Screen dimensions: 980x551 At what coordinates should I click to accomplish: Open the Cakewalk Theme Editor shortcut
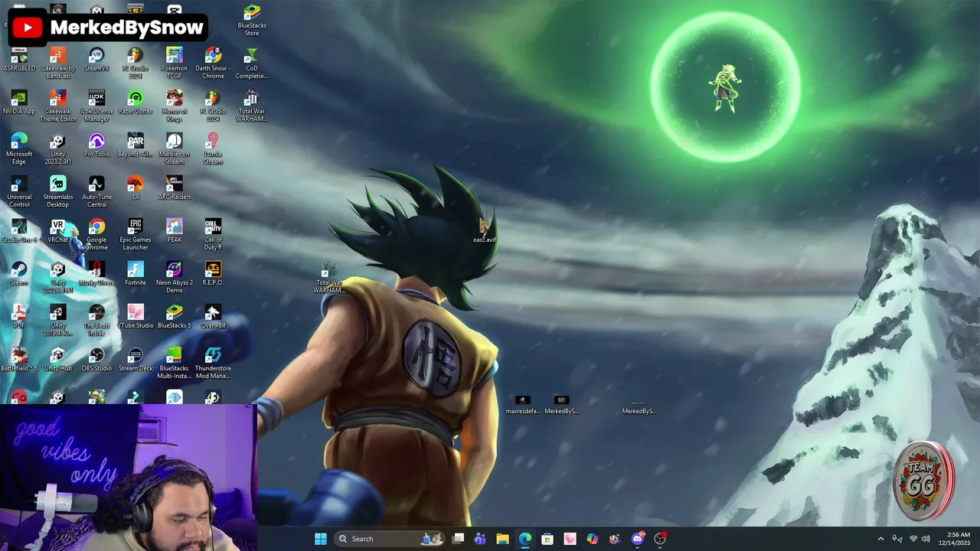pos(58,106)
